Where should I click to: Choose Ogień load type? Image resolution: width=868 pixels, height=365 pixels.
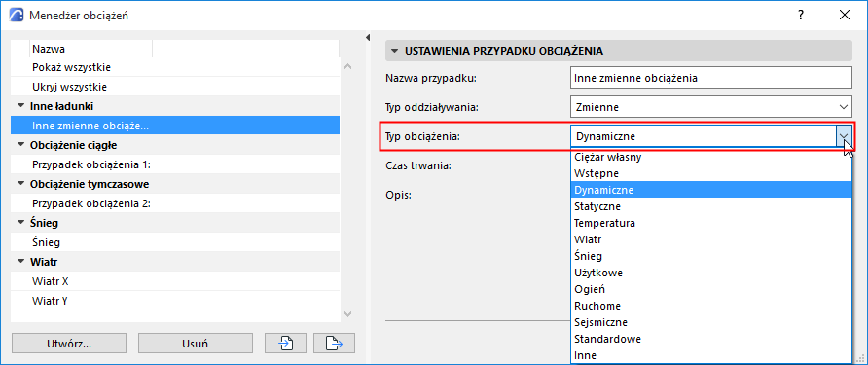[710, 289]
